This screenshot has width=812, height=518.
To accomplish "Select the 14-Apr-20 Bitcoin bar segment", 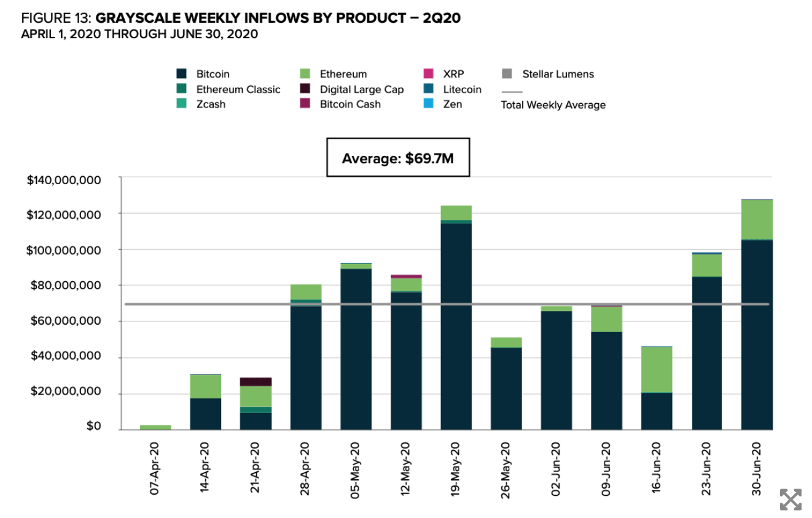I will (206, 414).
